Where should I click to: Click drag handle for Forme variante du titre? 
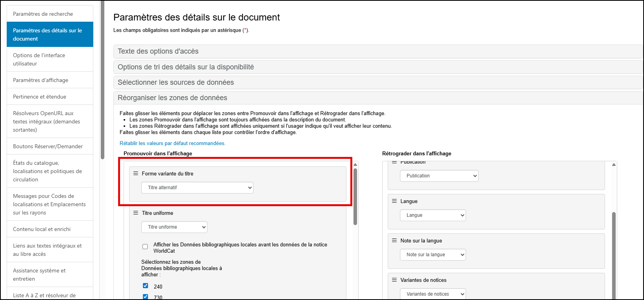pyautogui.click(x=136, y=173)
